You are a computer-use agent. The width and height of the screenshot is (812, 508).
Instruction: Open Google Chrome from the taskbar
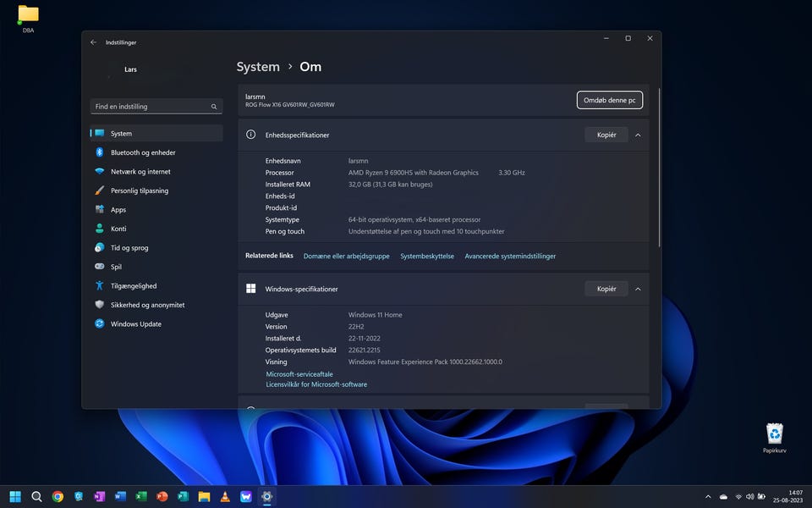pyautogui.click(x=58, y=497)
